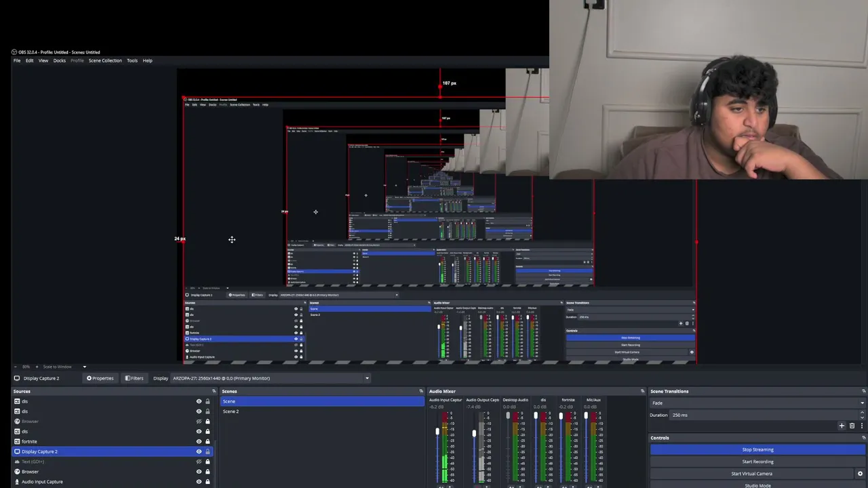This screenshot has height=488, width=868.
Task: Click the -0.2 dB level readout
Action: pos(566,407)
